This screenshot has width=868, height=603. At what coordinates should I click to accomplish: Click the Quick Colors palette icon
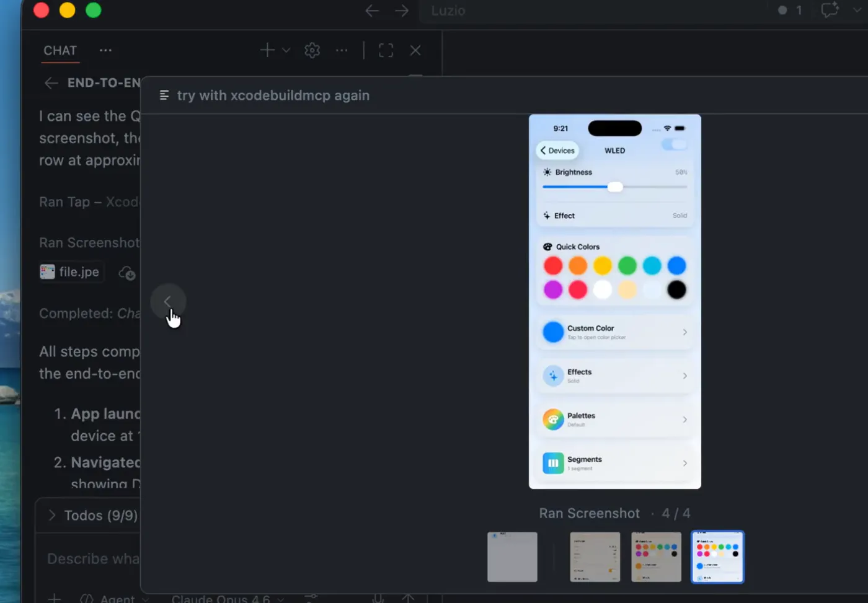[x=547, y=247]
